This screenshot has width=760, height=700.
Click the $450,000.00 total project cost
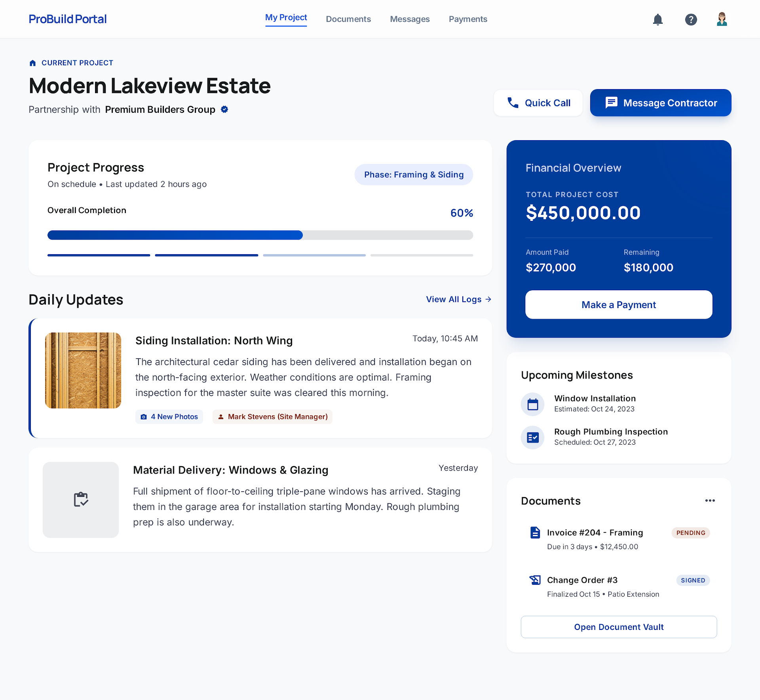coord(583,213)
